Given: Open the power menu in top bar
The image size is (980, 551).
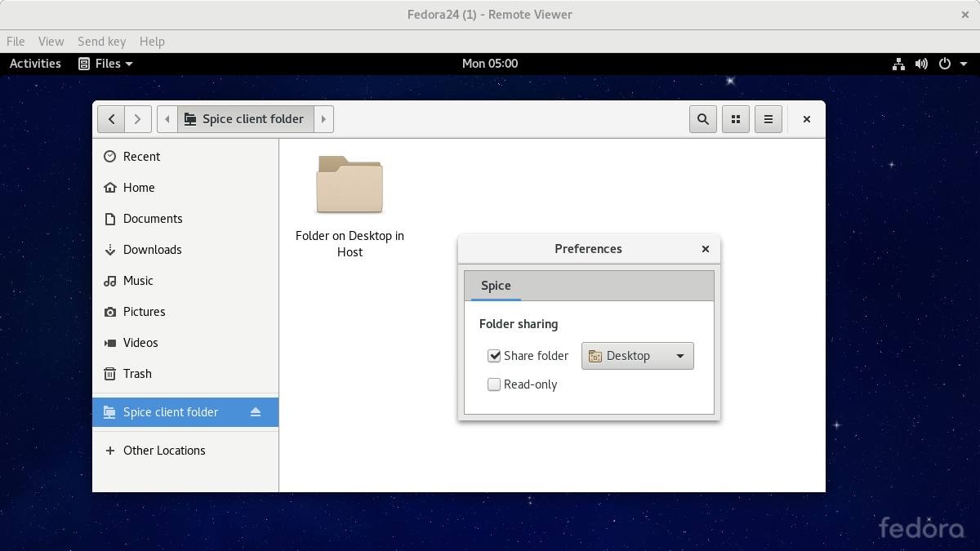Looking at the screenshot, I should click(x=951, y=64).
